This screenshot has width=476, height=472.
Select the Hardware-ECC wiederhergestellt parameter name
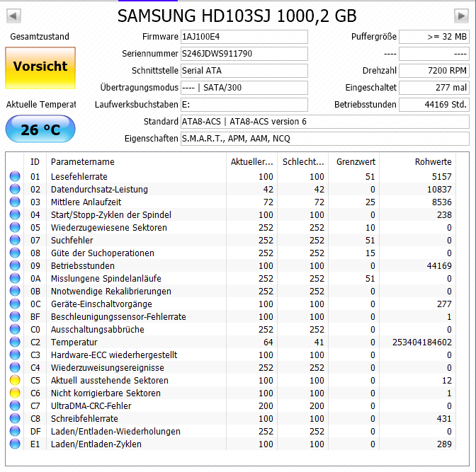pos(114,355)
